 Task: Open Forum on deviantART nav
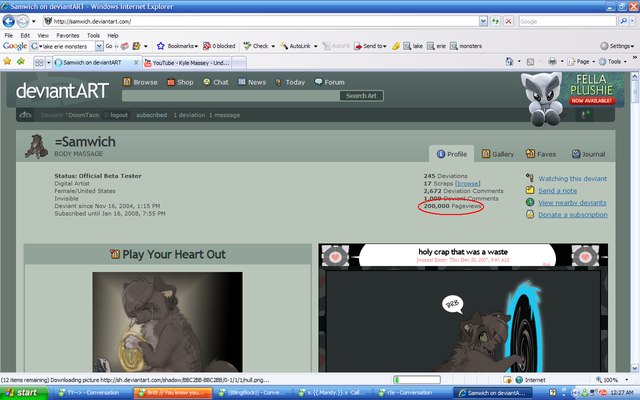point(329,82)
